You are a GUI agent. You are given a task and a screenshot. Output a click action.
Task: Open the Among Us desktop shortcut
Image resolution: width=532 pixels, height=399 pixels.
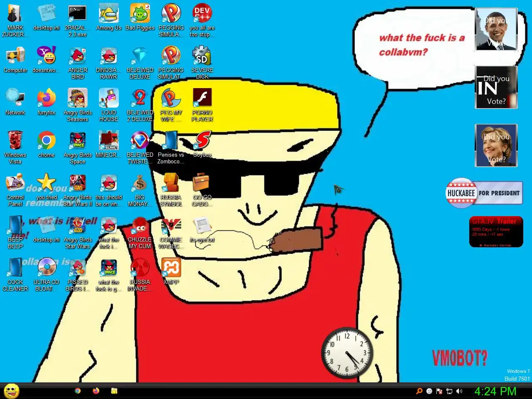click(x=108, y=17)
